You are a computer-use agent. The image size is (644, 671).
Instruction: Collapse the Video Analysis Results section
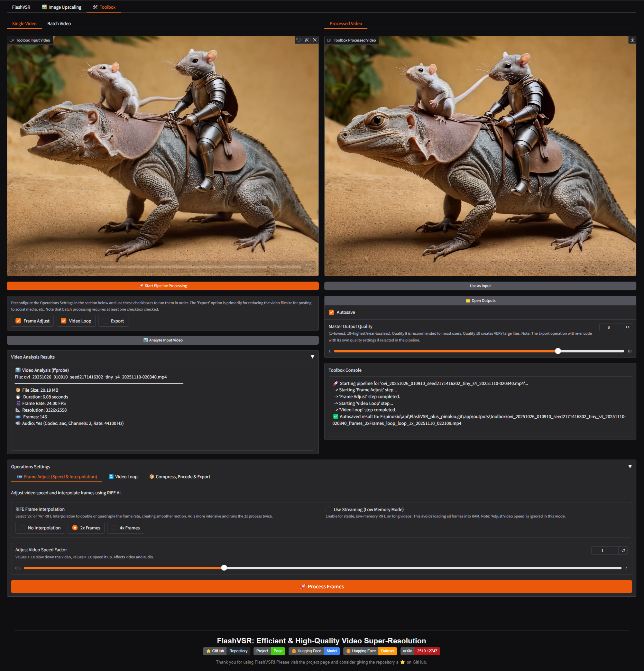point(312,357)
